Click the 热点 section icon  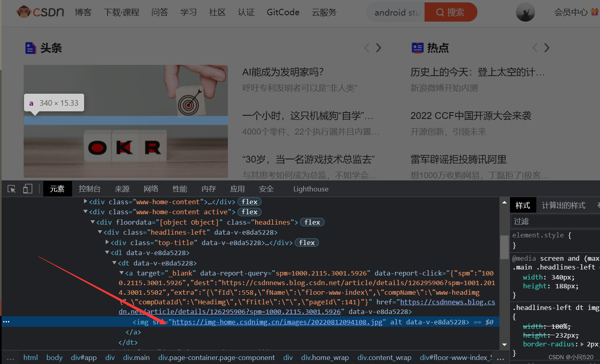[x=417, y=48]
